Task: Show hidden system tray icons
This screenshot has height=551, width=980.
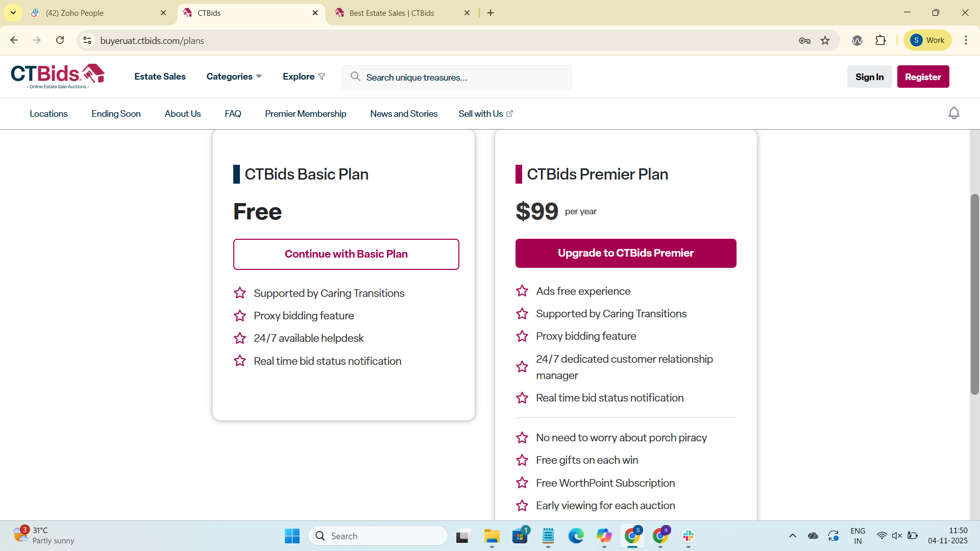Action: [792, 536]
